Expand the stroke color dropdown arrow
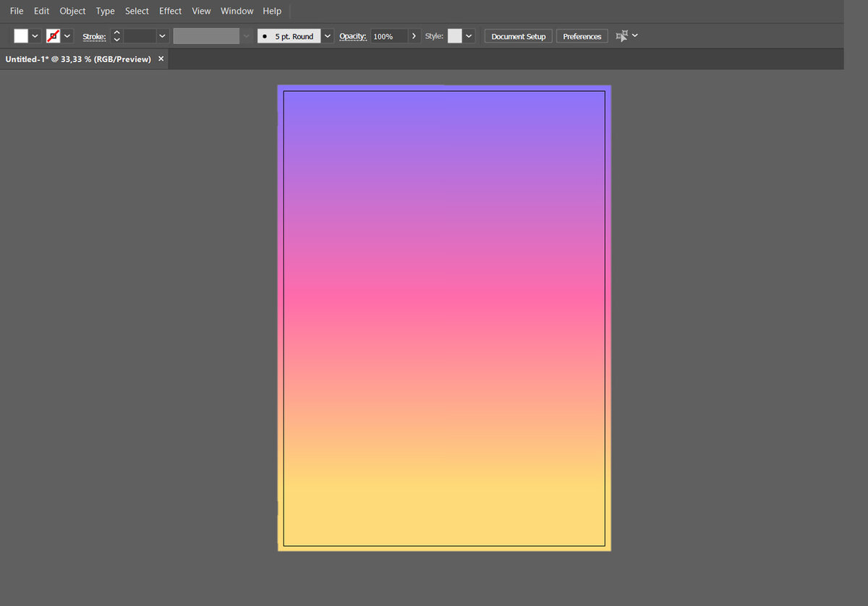Viewport: 868px width, 606px height. [x=68, y=36]
